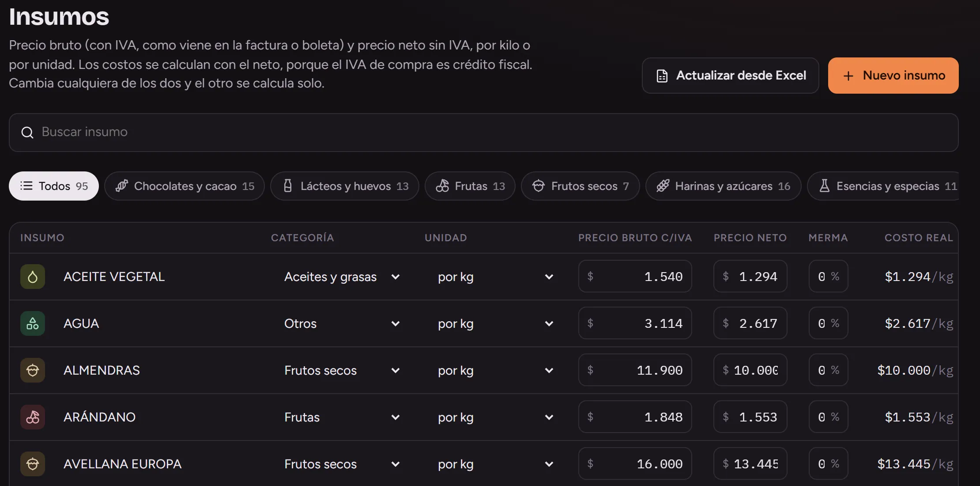
Task: Click the flask icon in Esencias y especias
Action: (824, 186)
